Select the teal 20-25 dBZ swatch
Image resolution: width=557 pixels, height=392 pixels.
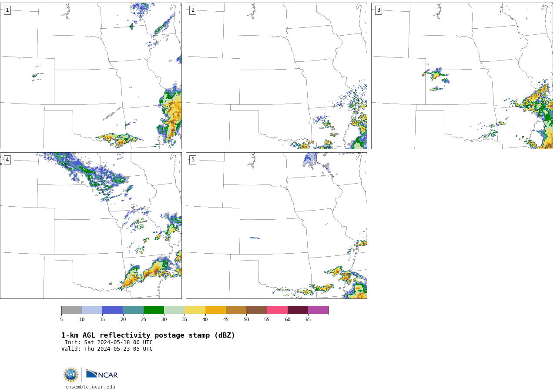pos(133,310)
